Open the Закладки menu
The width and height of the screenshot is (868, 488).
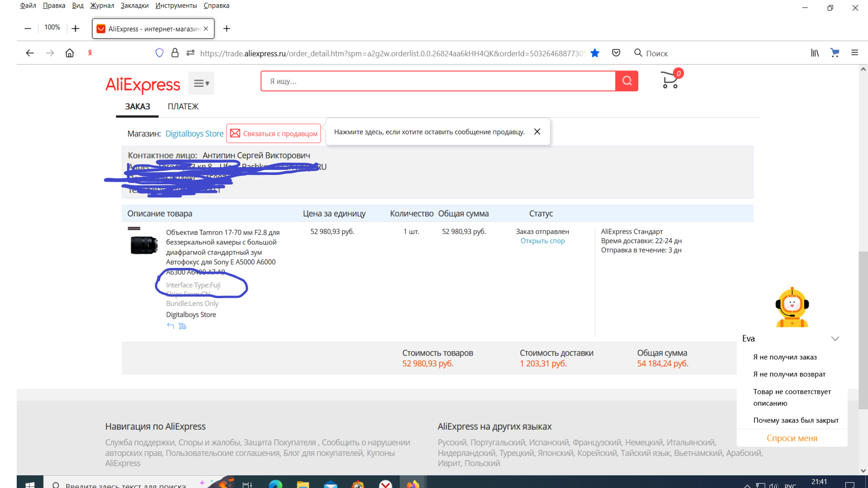click(x=135, y=5)
